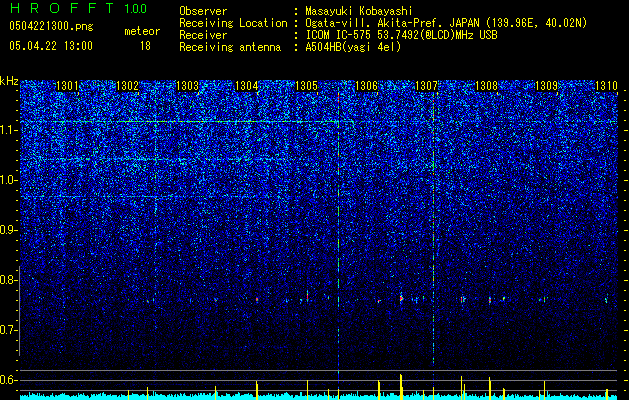
Task: Click time marker 1305
Action: (306, 85)
